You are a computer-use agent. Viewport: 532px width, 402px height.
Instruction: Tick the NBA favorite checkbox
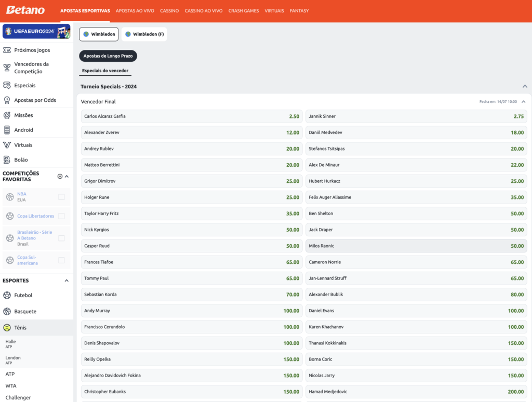click(x=61, y=197)
